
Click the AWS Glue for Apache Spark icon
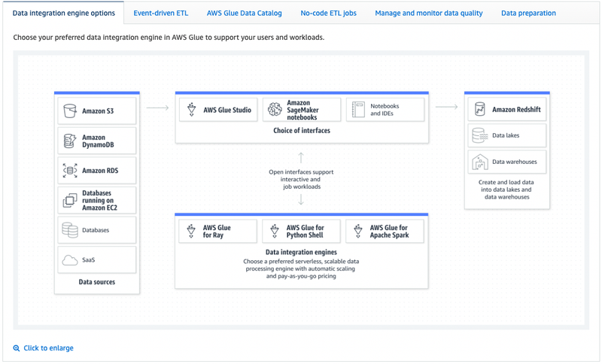[x=358, y=232]
